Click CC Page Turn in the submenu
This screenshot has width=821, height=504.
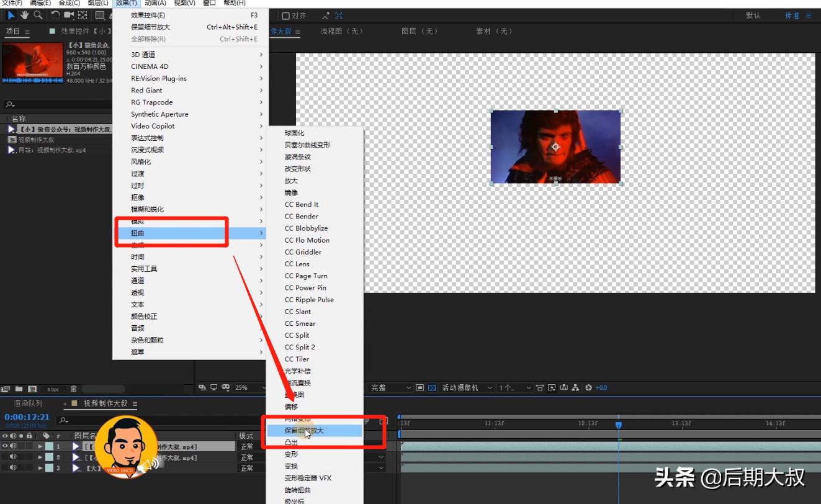pos(306,276)
